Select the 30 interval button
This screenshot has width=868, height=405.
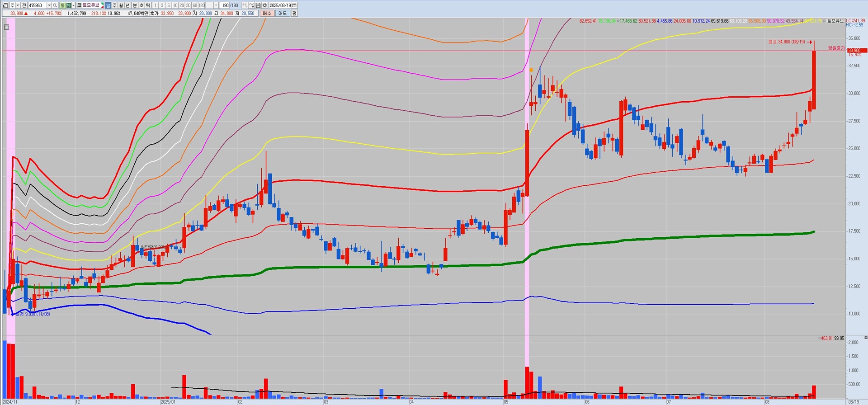[x=189, y=5]
